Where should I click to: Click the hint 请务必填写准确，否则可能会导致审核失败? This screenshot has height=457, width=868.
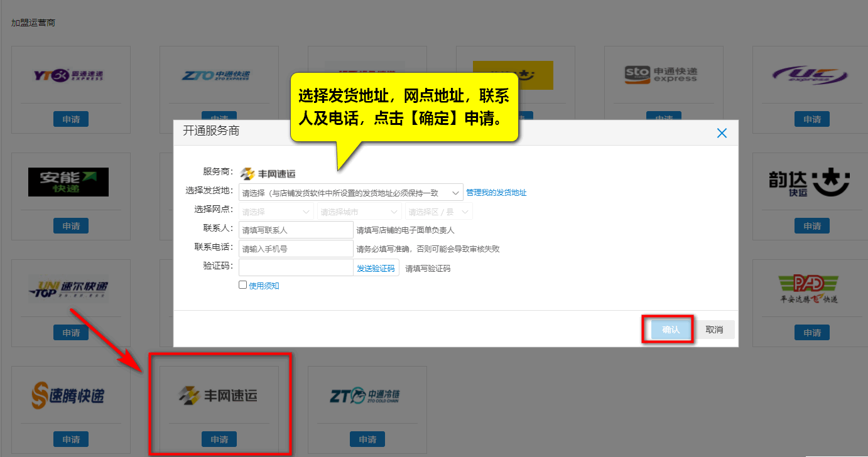[428, 249]
